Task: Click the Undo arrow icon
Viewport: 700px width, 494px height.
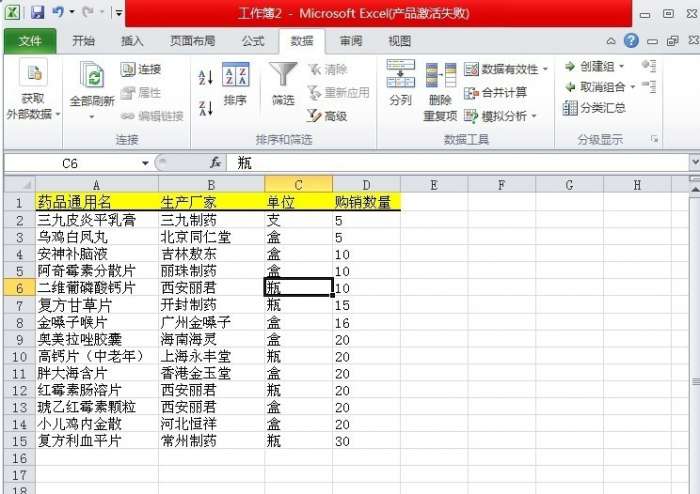Action: click(x=58, y=12)
